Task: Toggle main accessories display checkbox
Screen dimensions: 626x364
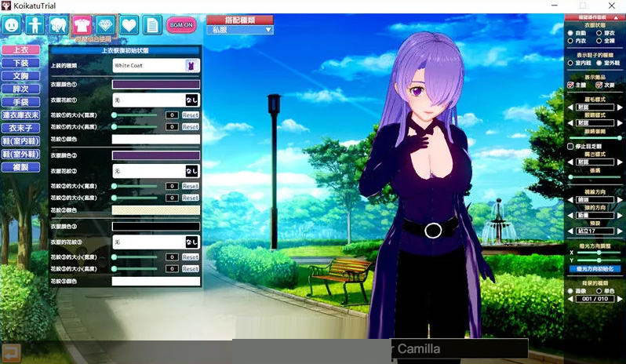Action: point(570,85)
